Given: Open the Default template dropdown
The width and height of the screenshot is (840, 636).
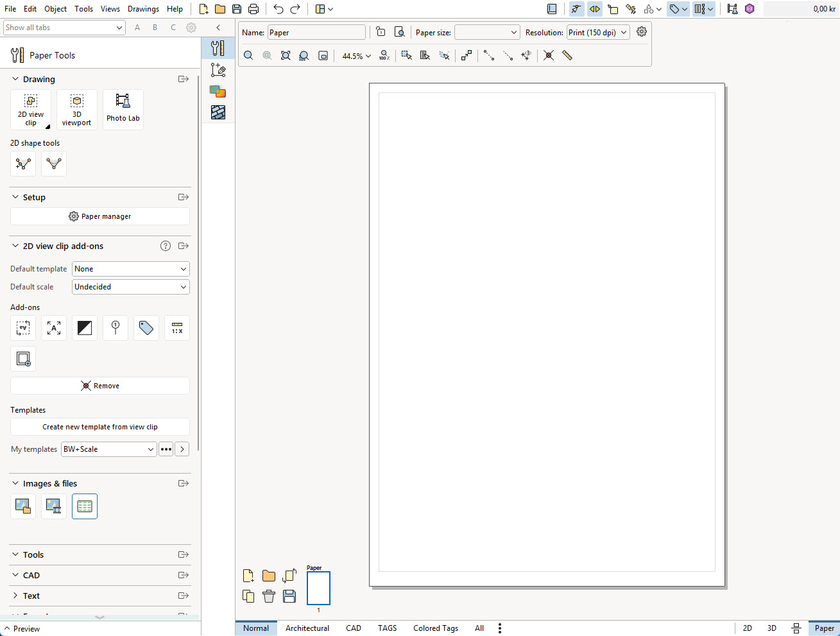Looking at the screenshot, I should coord(131,269).
